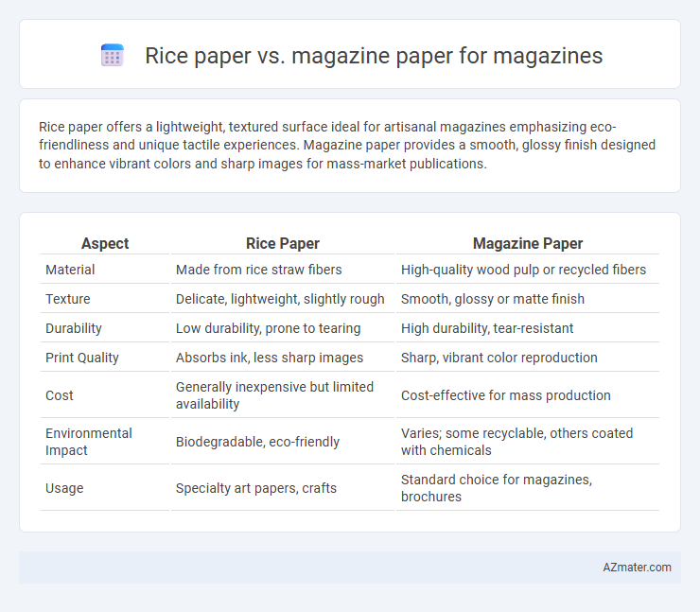Click the 'Environmental Impact' row label
The height and width of the screenshot is (612, 700).
pyautogui.click(x=88, y=442)
